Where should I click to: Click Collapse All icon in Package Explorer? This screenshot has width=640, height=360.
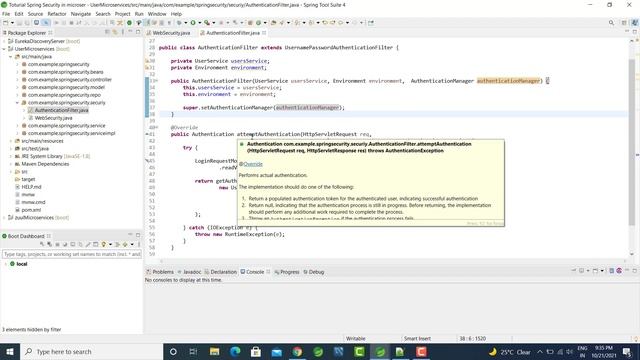click(107, 32)
